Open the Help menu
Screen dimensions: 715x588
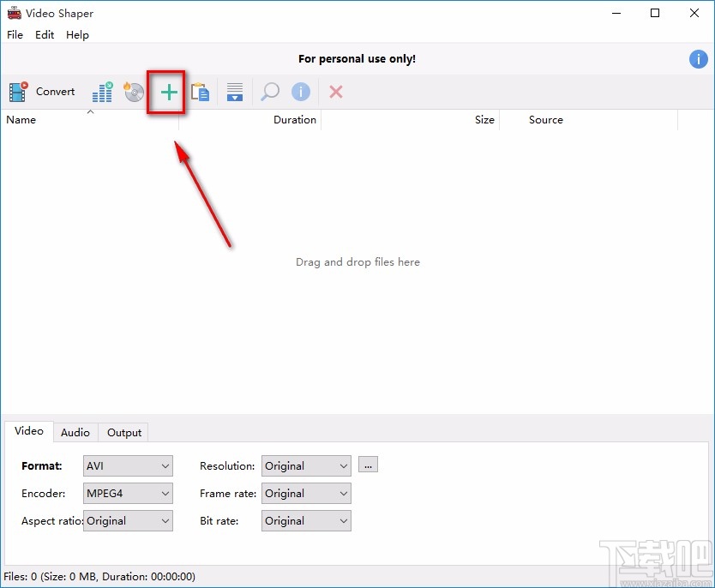pos(77,34)
